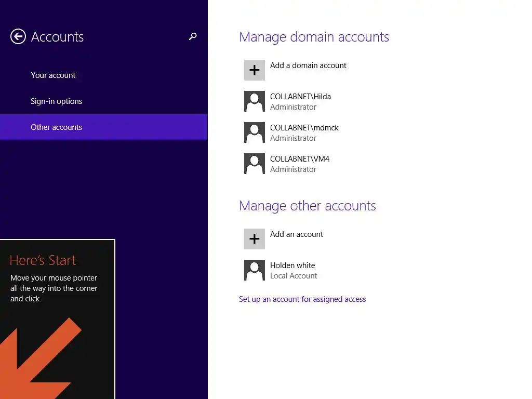Click the plus icon next to Add an account
The image size is (532, 399).
coord(255,239)
